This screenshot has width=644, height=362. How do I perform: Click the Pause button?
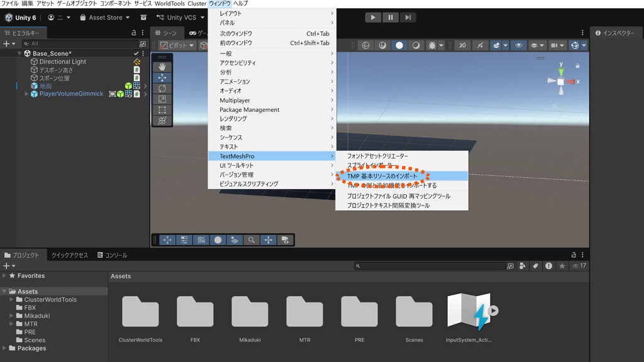click(390, 17)
